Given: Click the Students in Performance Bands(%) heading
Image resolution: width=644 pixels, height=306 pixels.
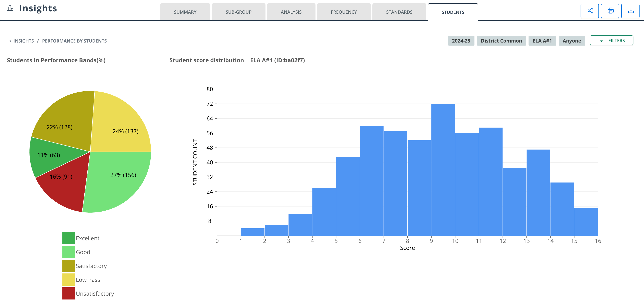Looking at the screenshot, I should click(x=56, y=60).
